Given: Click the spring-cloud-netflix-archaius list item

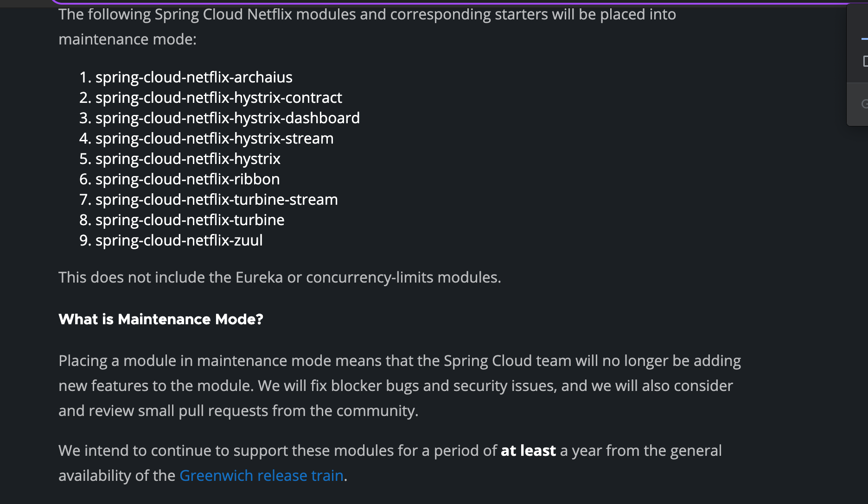Looking at the screenshot, I should coord(194,77).
